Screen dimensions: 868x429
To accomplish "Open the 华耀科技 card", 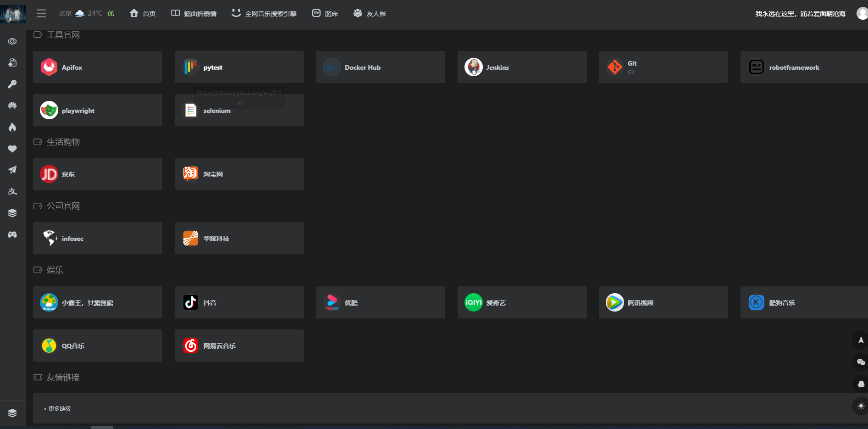I will pyautogui.click(x=239, y=238).
